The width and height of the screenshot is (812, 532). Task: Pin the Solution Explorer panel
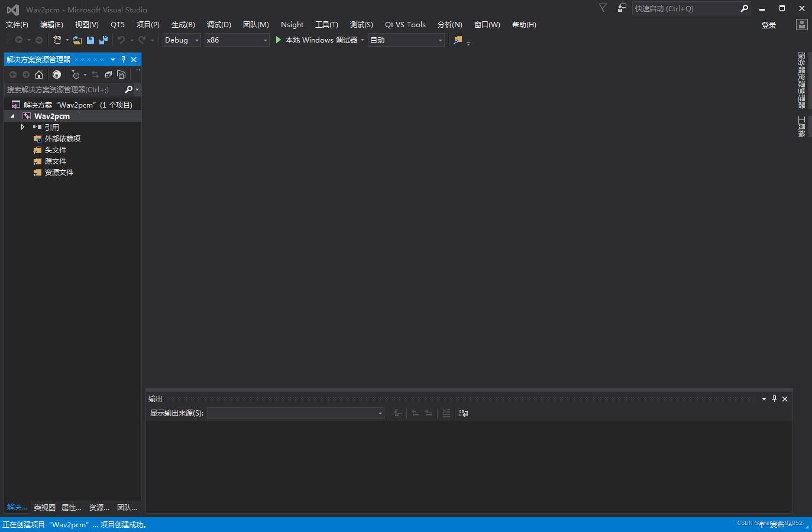123,60
